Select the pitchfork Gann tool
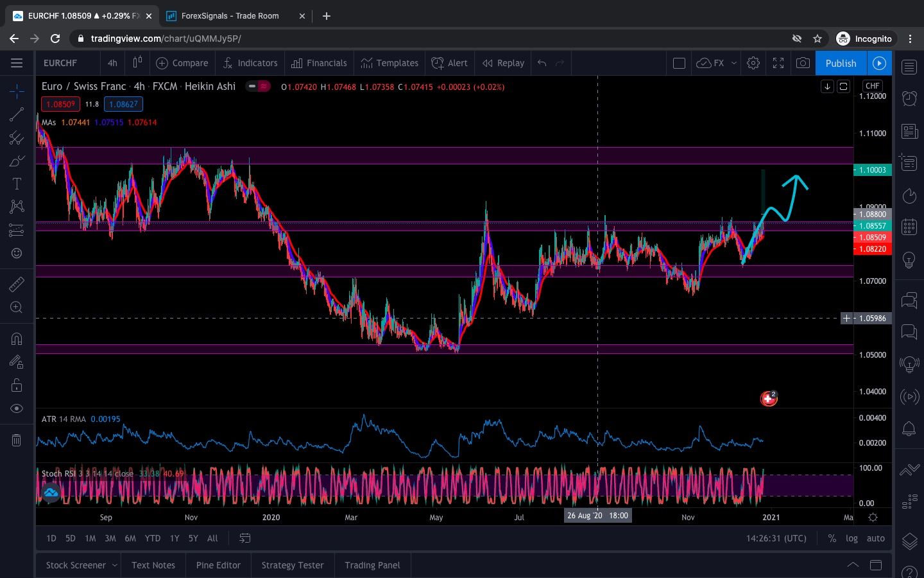The height and width of the screenshot is (578, 924). [17, 138]
